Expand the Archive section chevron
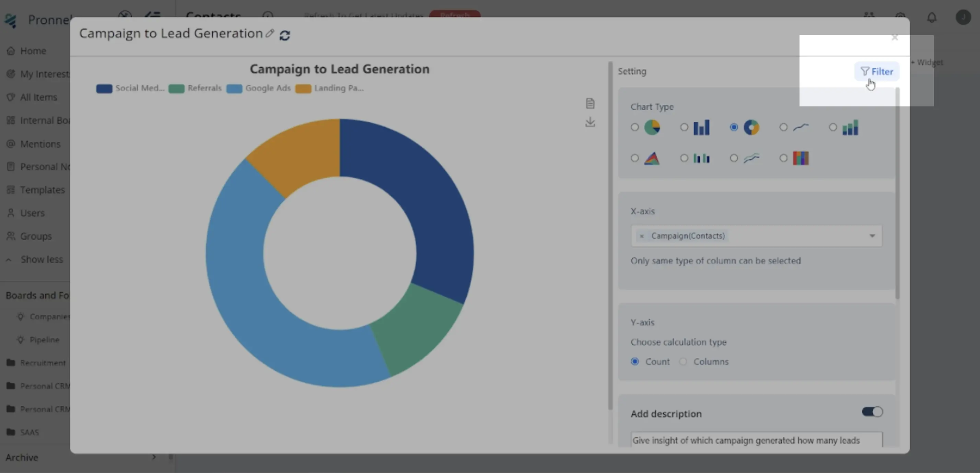Screen dimensions: 980x473 coord(154,457)
